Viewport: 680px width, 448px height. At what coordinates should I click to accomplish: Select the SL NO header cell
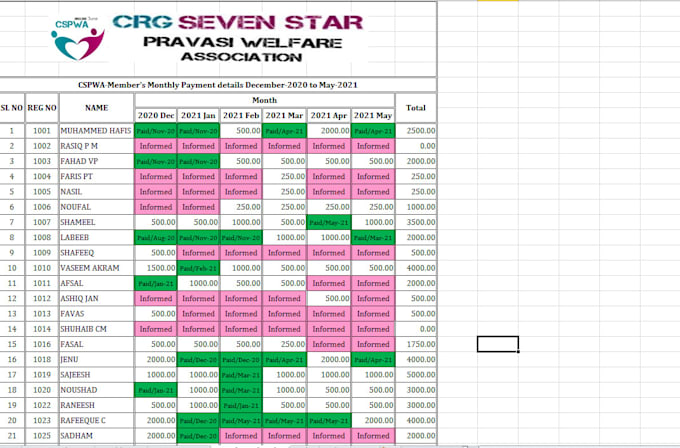tap(12, 108)
